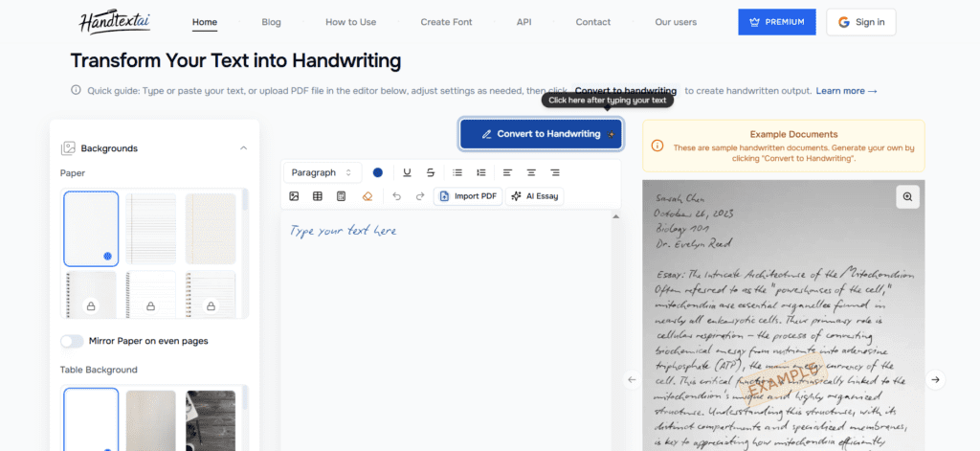
Task: Apply underline formatting
Action: (407, 172)
